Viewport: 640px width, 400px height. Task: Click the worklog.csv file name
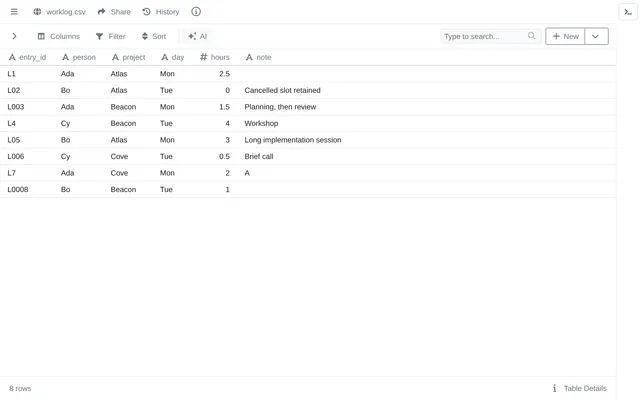coord(66,12)
